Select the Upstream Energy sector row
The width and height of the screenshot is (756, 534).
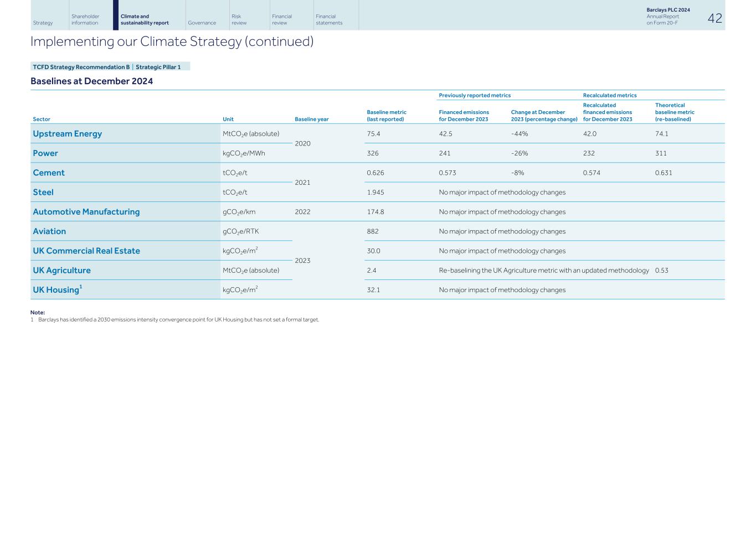point(67,133)
